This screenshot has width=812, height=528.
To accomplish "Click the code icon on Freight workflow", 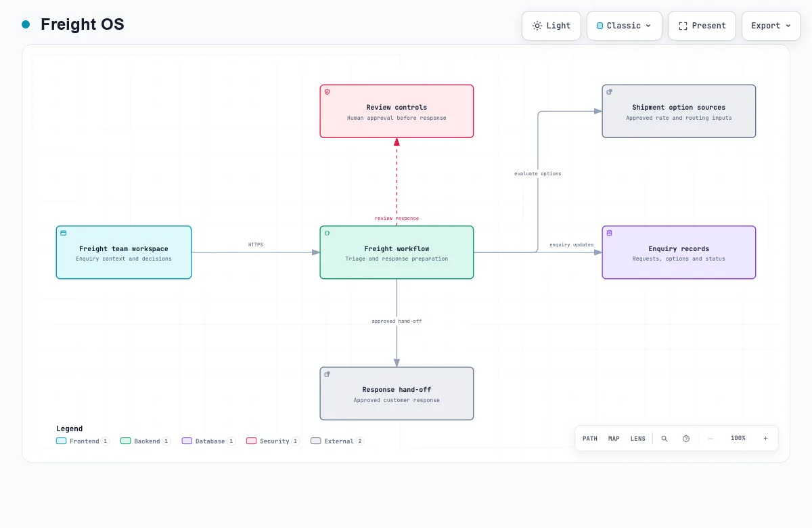I will pos(328,233).
